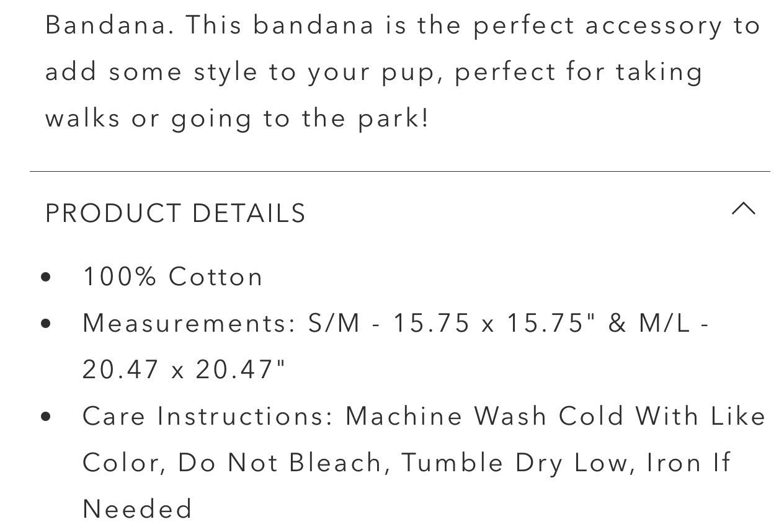The width and height of the screenshot is (784, 532).
Task: Click the Machine Wash Cold text
Action: [484, 416]
